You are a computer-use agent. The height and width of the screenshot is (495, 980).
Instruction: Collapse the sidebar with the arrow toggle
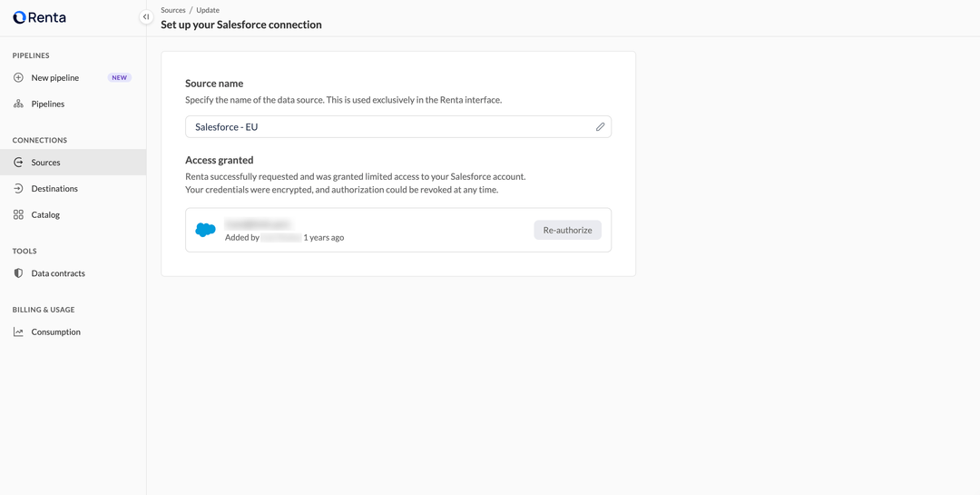[x=145, y=17]
